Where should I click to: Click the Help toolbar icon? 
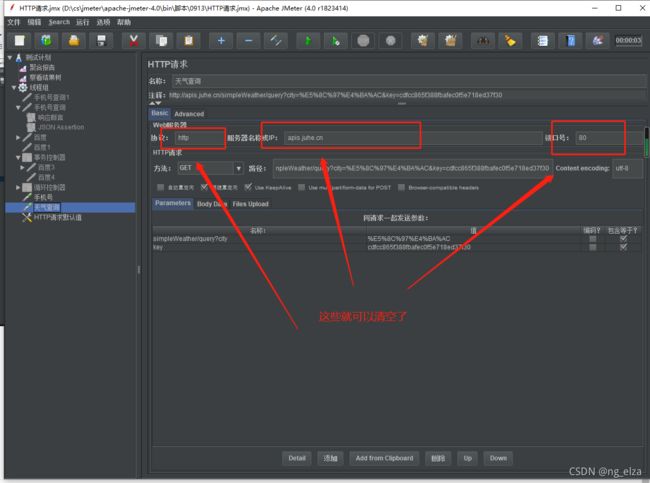click(x=570, y=41)
